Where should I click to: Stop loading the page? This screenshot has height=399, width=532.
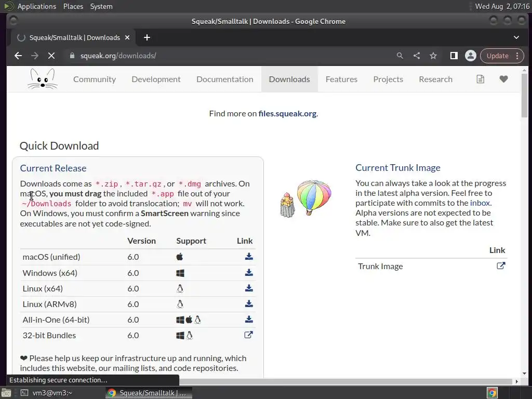click(x=51, y=56)
